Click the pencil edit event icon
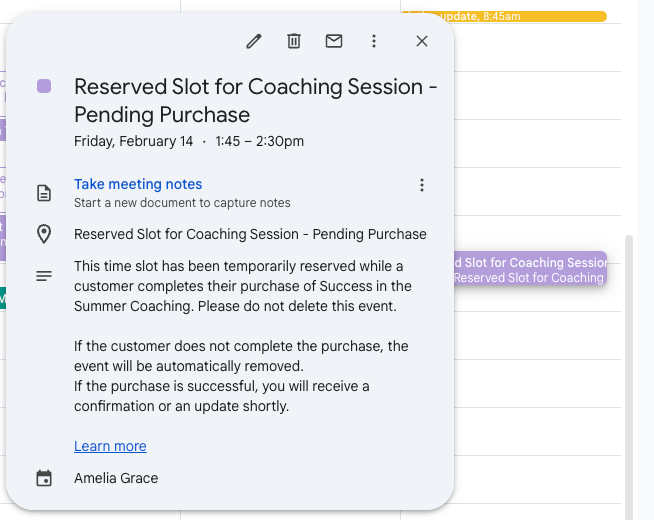 (x=254, y=41)
